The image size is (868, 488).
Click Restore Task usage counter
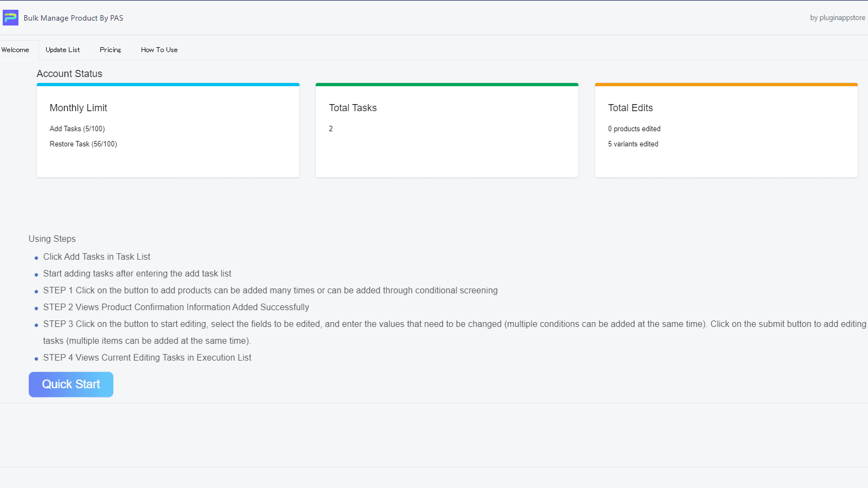coord(82,144)
